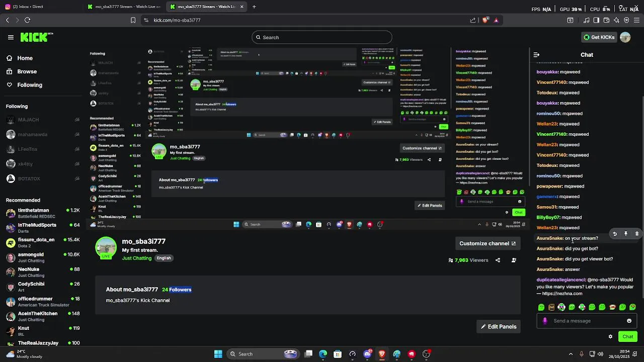Click Customize channel button

(487, 243)
